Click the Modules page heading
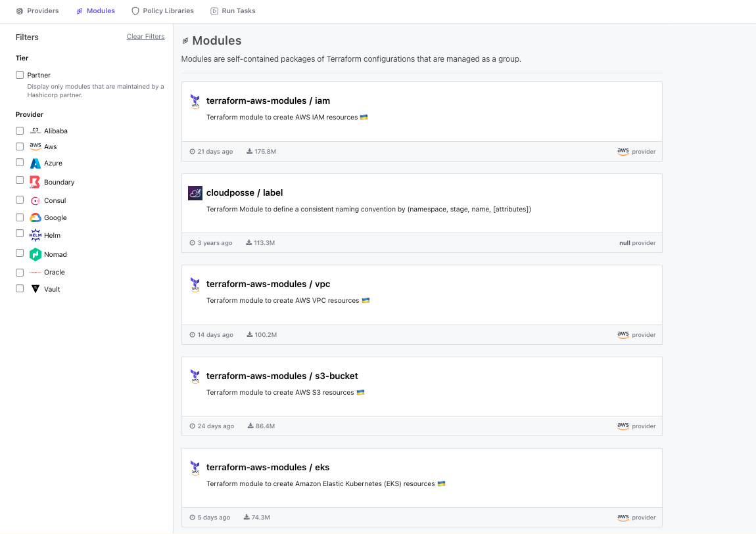756x534 pixels. click(216, 41)
